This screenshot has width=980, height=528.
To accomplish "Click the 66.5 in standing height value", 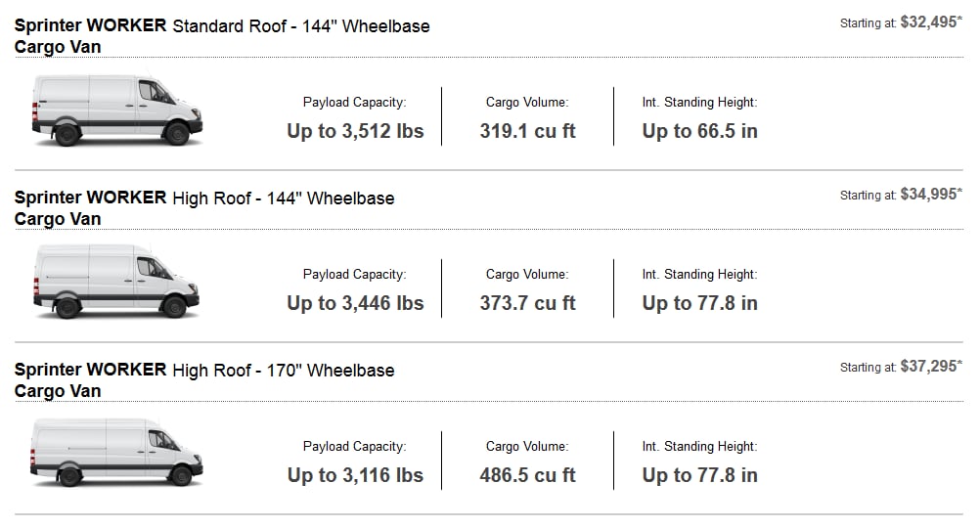I will pos(700,131).
